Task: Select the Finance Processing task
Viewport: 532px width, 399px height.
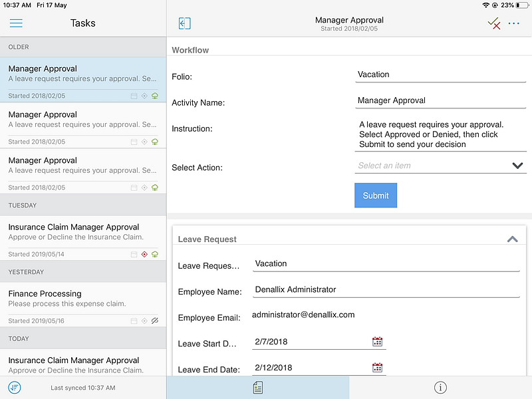Action: pos(83,299)
